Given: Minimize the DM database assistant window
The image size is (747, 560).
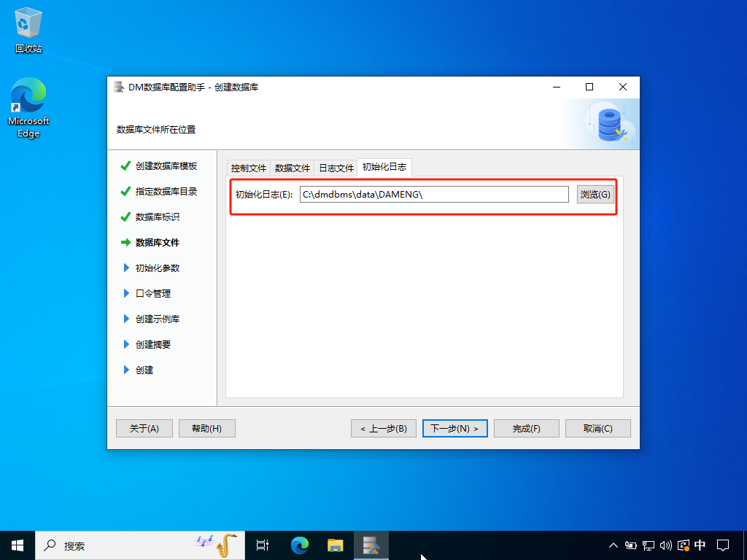Looking at the screenshot, I should click(557, 87).
